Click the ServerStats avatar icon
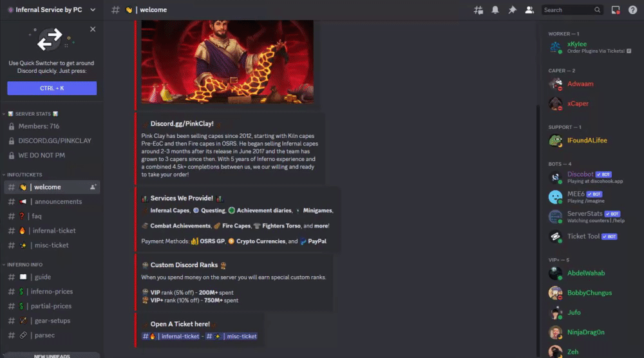644x358 pixels. point(555,217)
